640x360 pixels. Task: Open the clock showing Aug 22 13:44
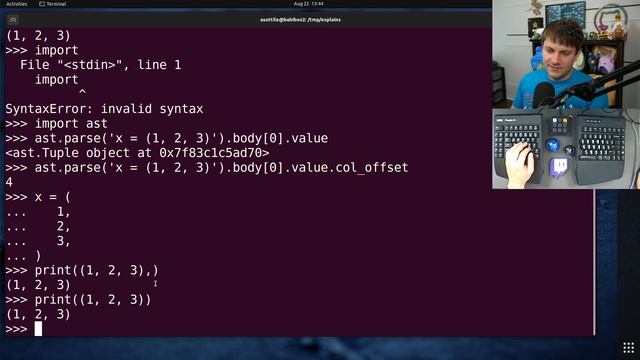(309, 4)
